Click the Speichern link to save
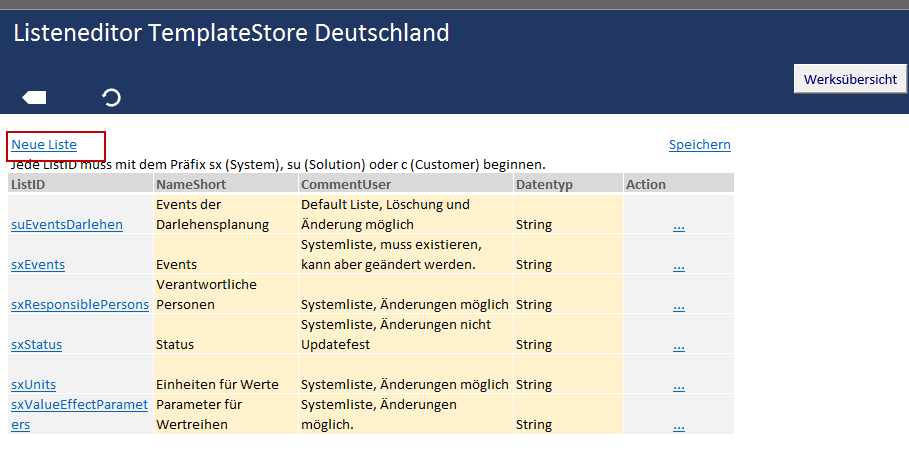The height and width of the screenshot is (459, 909). [x=699, y=145]
